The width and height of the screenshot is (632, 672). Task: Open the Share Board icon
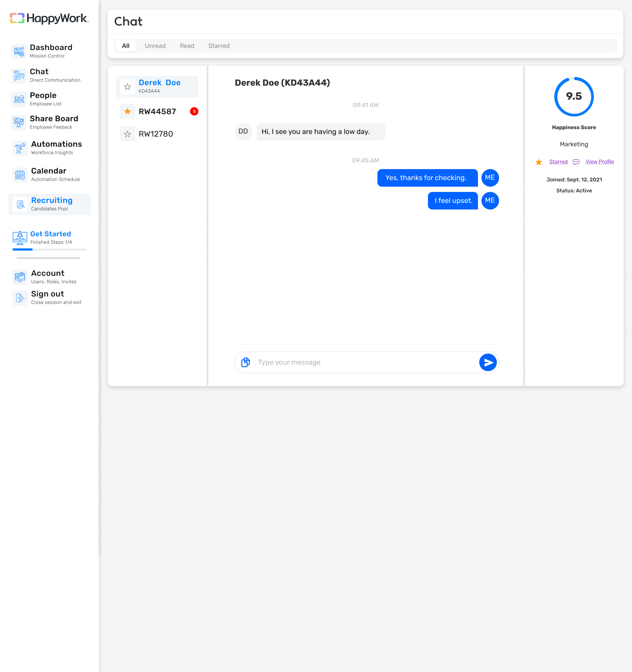pos(19,122)
